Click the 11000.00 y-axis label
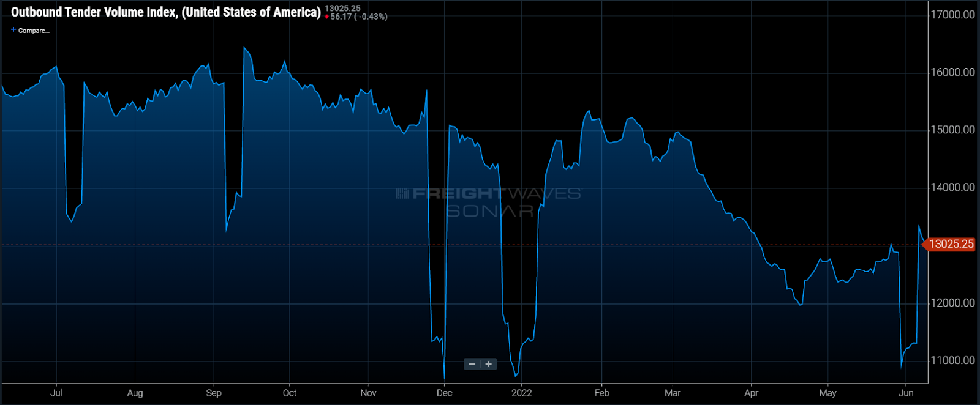 [952, 360]
